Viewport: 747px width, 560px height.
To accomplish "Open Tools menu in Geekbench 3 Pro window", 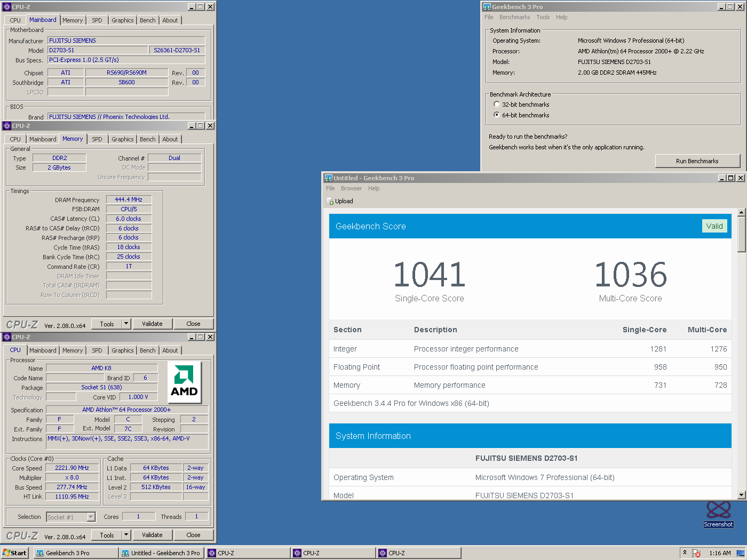I will (543, 17).
